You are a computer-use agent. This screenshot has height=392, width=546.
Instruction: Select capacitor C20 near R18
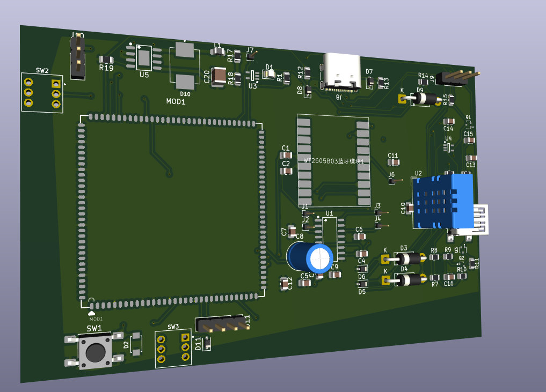[x=219, y=77]
